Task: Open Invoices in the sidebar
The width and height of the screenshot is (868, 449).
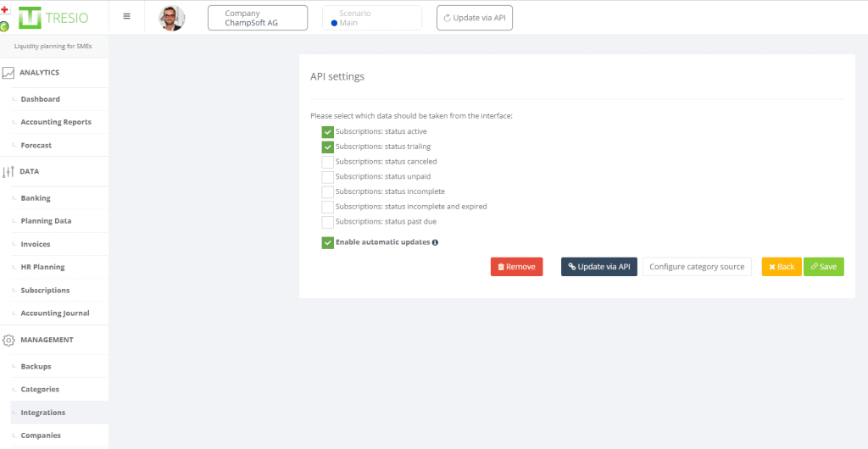Action: [36, 244]
